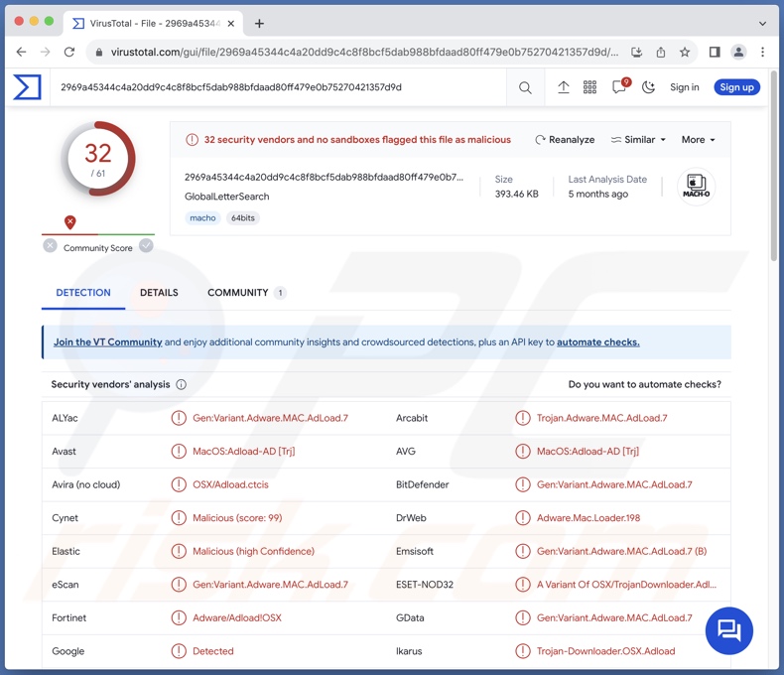Reload the page
This screenshot has width=784, height=675.
(x=69, y=52)
